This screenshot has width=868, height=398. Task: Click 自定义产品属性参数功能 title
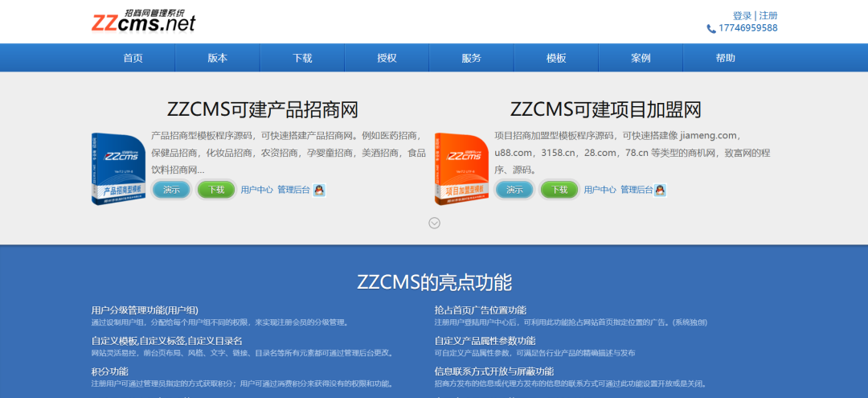coord(485,341)
